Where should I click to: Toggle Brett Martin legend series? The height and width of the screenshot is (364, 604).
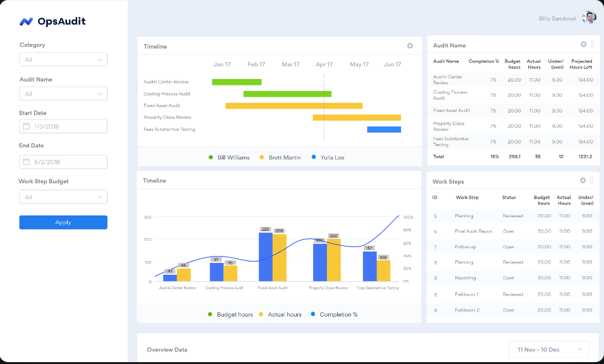pyautogui.click(x=280, y=157)
